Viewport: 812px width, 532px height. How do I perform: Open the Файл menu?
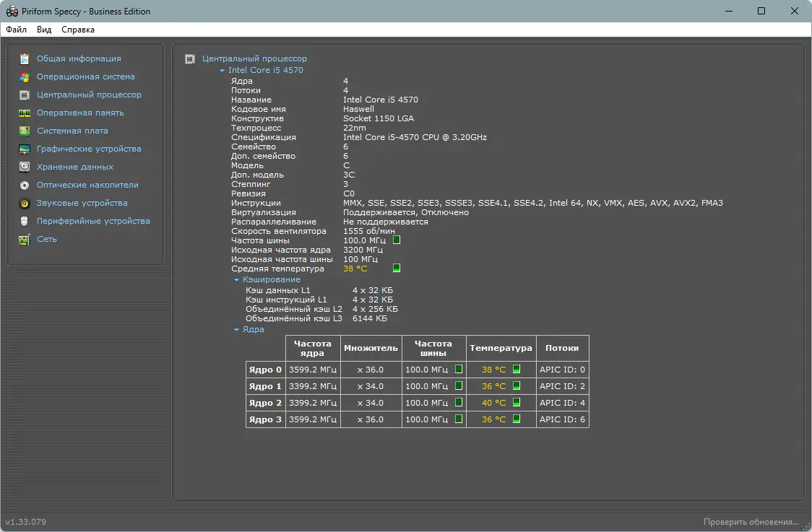(17, 30)
